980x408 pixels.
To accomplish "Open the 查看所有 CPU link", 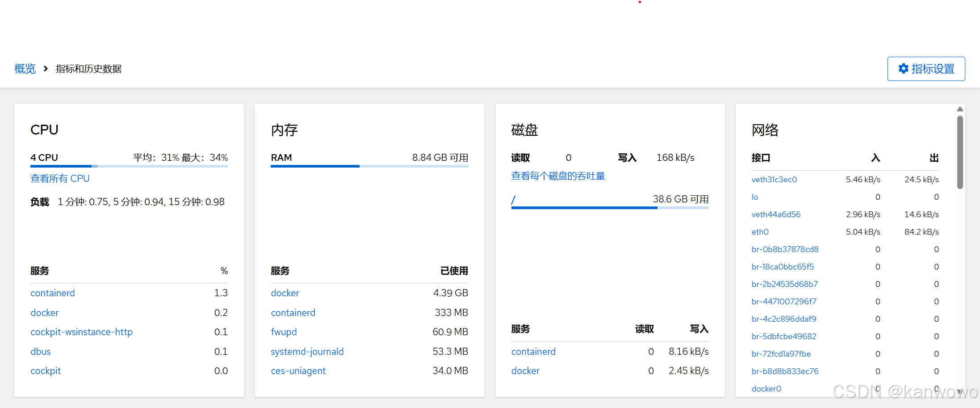I will (x=60, y=178).
